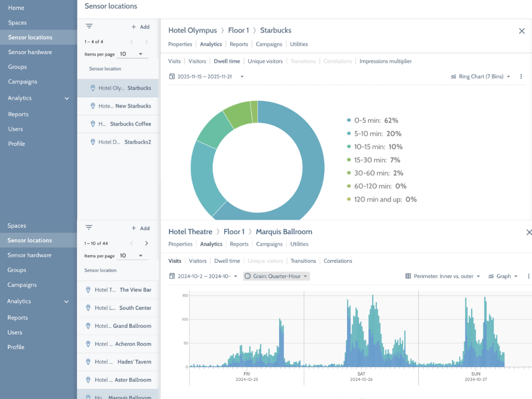Click the location pin icon for New Starbucks
This screenshot has width=532, height=399.
point(92,106)
